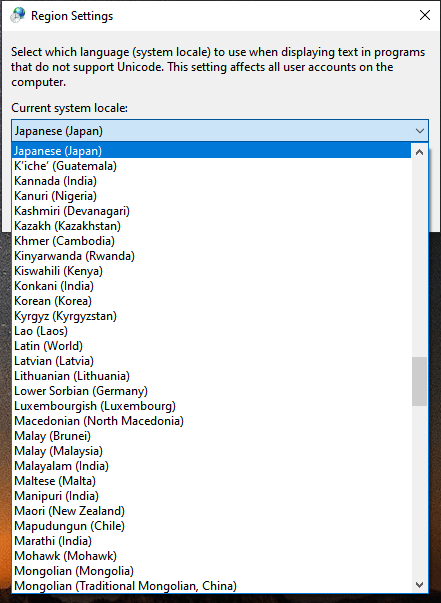Choose Kannada (India) locale

pyautogui.click(x=211, y=181)
